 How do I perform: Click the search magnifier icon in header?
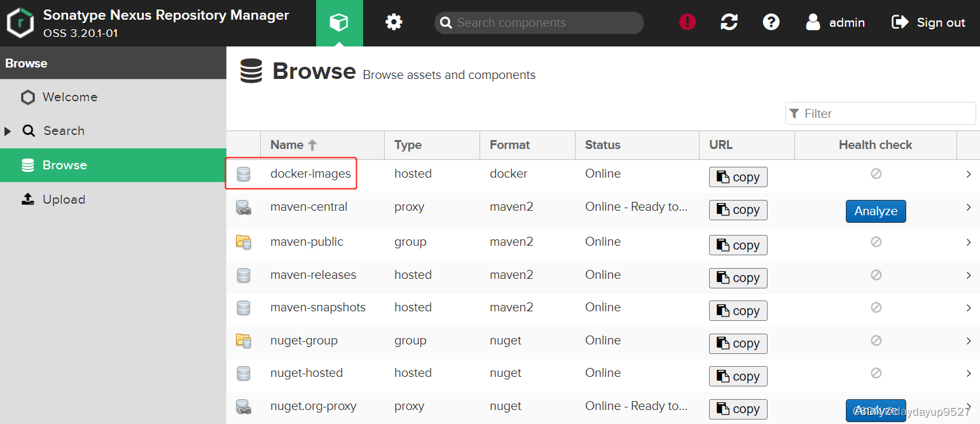tap(446, 23)
